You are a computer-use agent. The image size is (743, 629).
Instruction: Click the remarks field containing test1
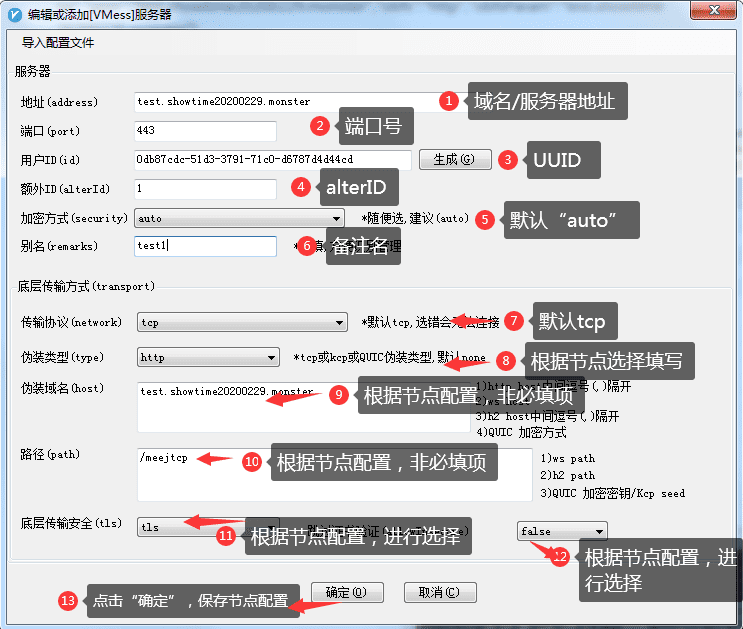click(x=205, y=246)
